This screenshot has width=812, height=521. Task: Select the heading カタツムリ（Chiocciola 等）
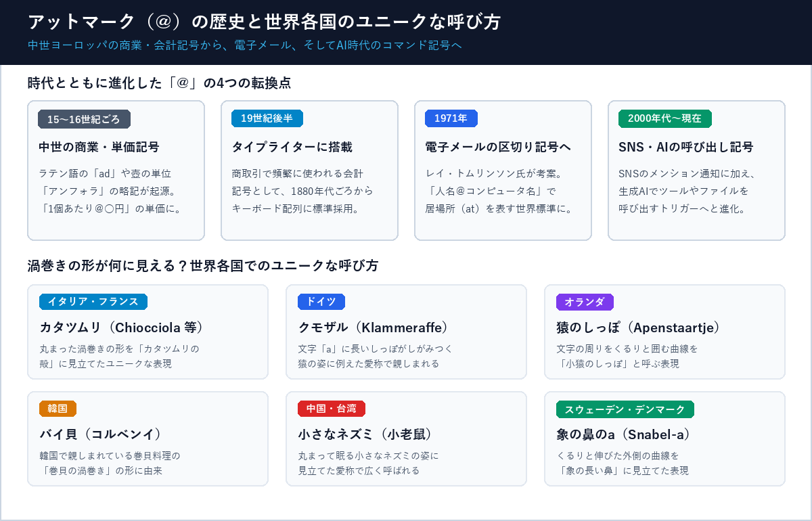coord(122,327)
